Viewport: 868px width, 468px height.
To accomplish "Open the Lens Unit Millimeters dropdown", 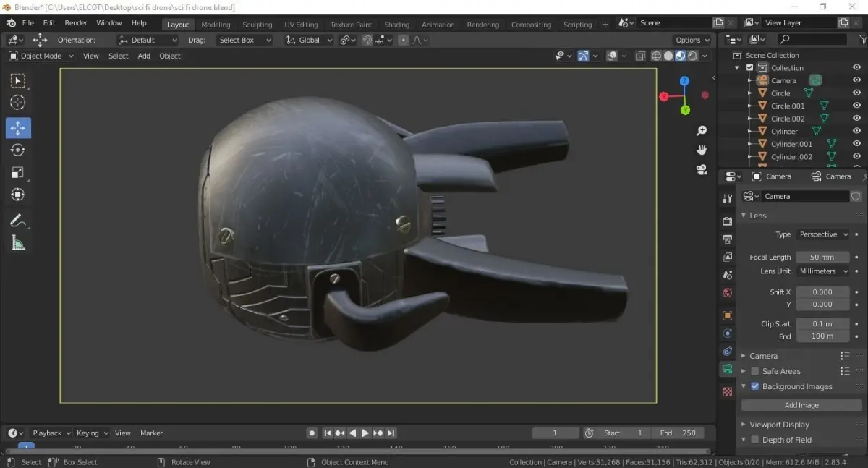I will tap(822, 271).
